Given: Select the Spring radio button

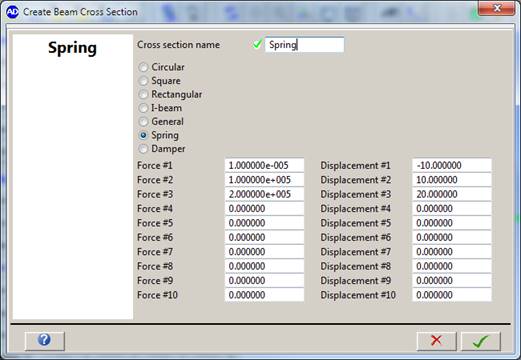Looking at the screenshot, I should point(143,135).
